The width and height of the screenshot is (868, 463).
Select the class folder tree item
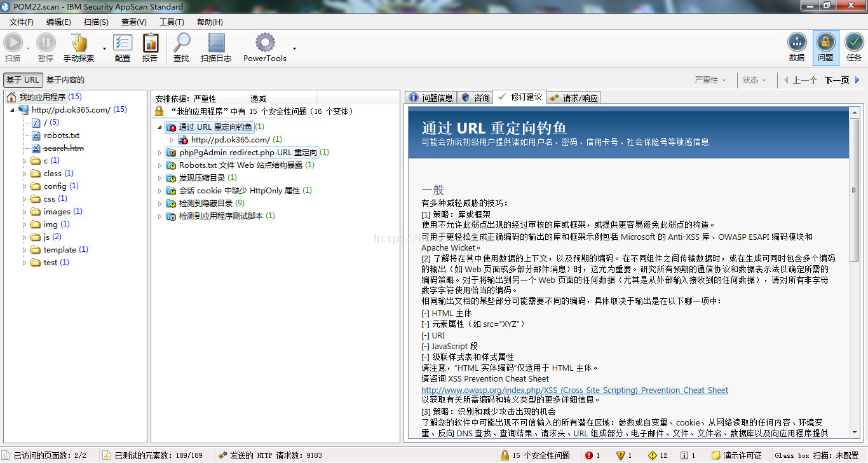pyautogui.click(x=53, y=174)
